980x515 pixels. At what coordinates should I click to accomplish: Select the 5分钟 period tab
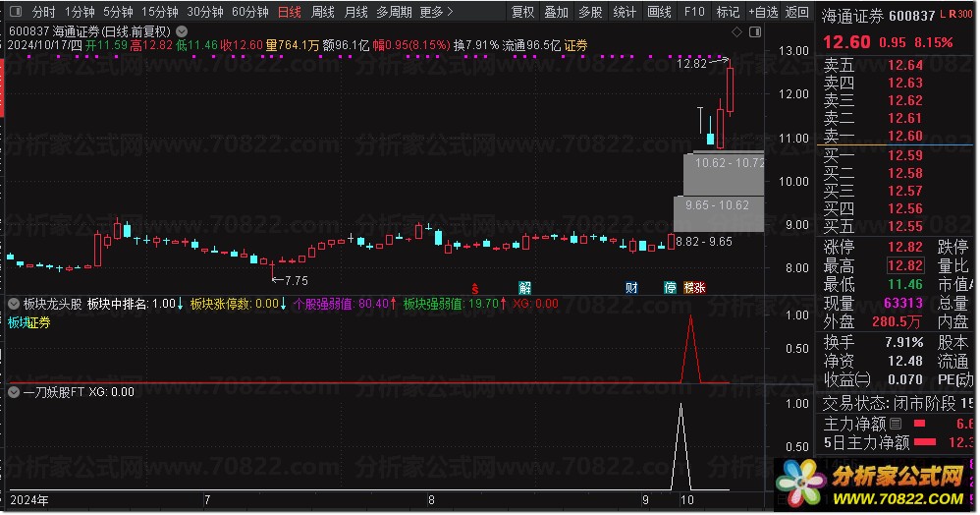[118, 12]
